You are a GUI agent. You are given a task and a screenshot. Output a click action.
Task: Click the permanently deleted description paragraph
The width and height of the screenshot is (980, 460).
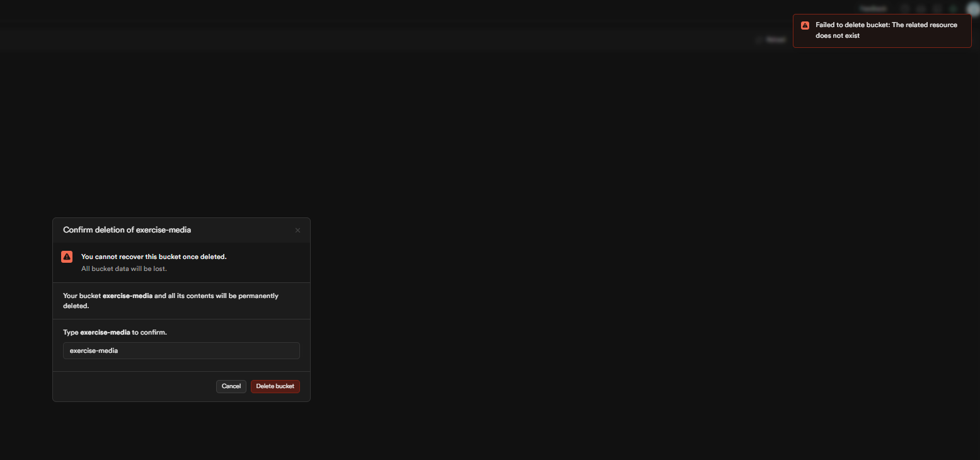[x=171, y=301]
